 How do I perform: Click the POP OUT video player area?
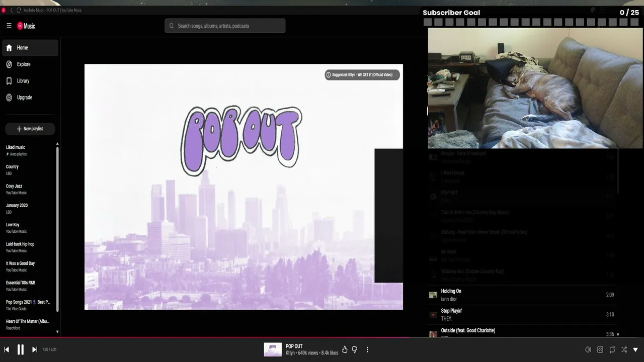tap(244, 187)
